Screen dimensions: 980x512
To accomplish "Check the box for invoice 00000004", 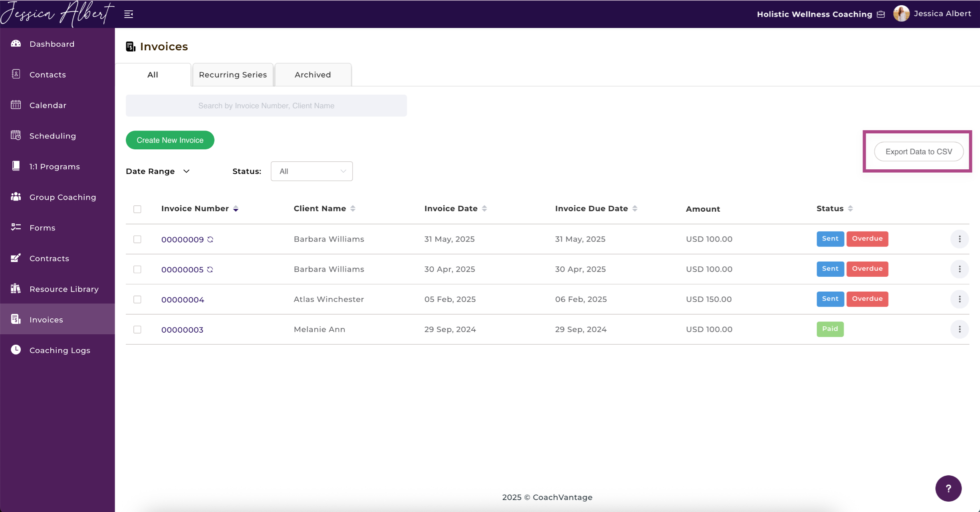I will pos(137,300).
